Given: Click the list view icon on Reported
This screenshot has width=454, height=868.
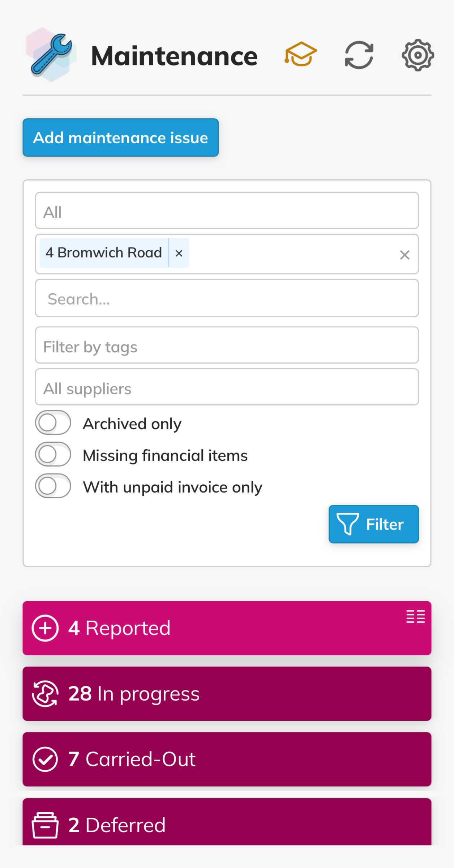Looking at the screenshot, I should point(415,616).
